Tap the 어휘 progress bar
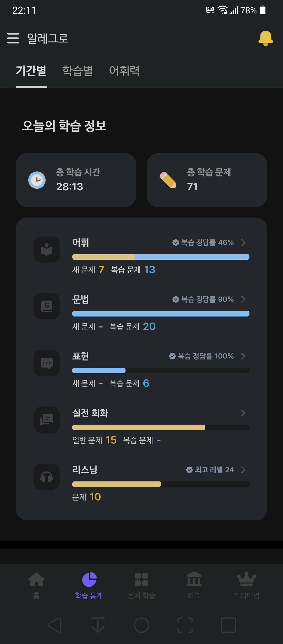Image resolution: width=283 pixels, height=644 pixels. (x=161, y=257)
